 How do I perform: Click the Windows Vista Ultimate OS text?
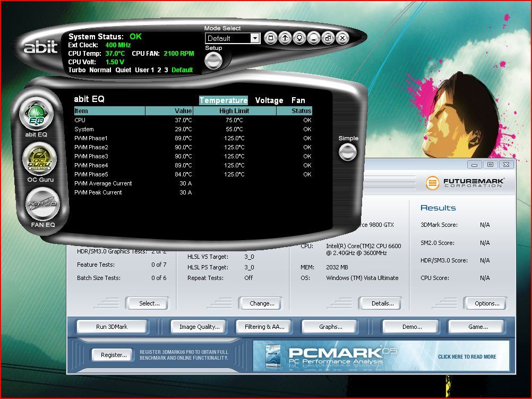coord(362,278)
